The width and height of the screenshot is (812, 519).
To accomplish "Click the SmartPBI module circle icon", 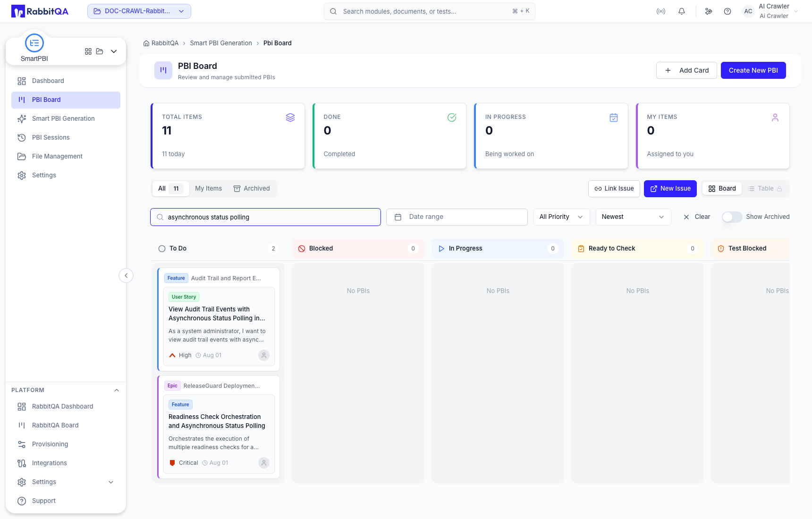I will point(34,43).
